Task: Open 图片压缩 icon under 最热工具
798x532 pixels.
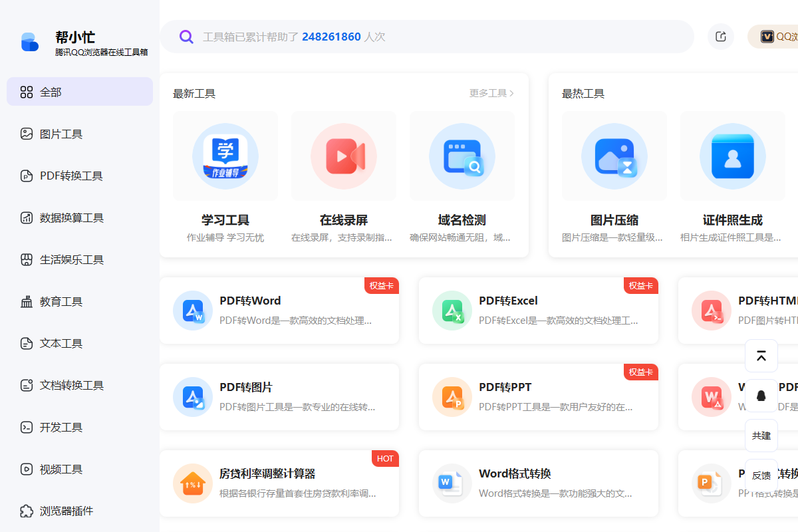Action: 614,156
